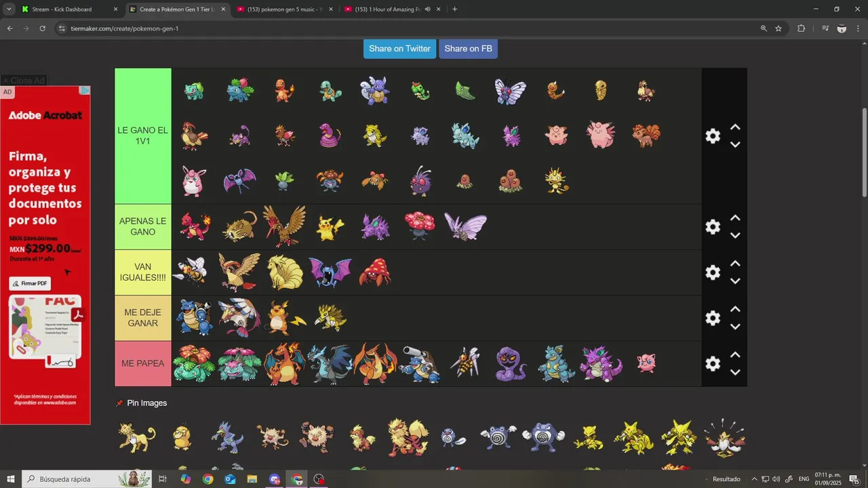Image resolution: width=868 pixels, height=488 pixels.
Task: Go back to previous page
Action: 9,28
